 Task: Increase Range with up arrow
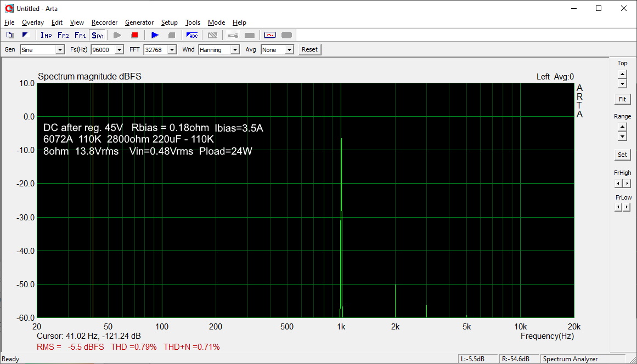coord(622,127)
